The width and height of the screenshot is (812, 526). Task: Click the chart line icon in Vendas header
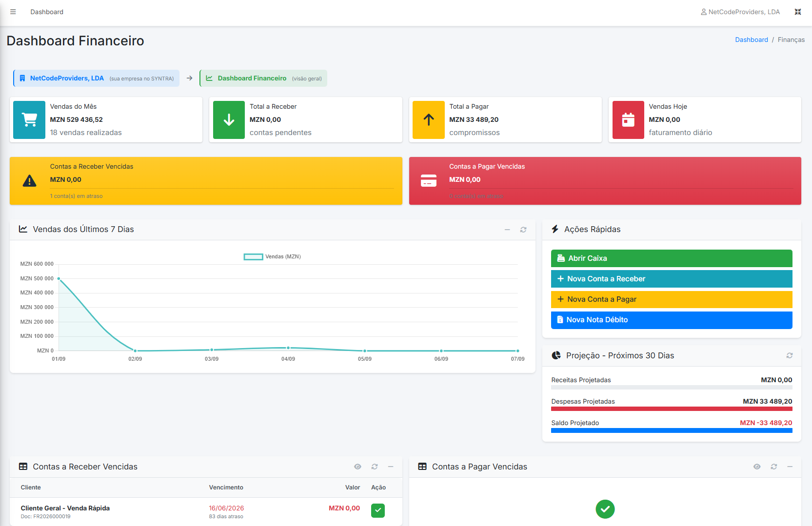tap(23, 229)
